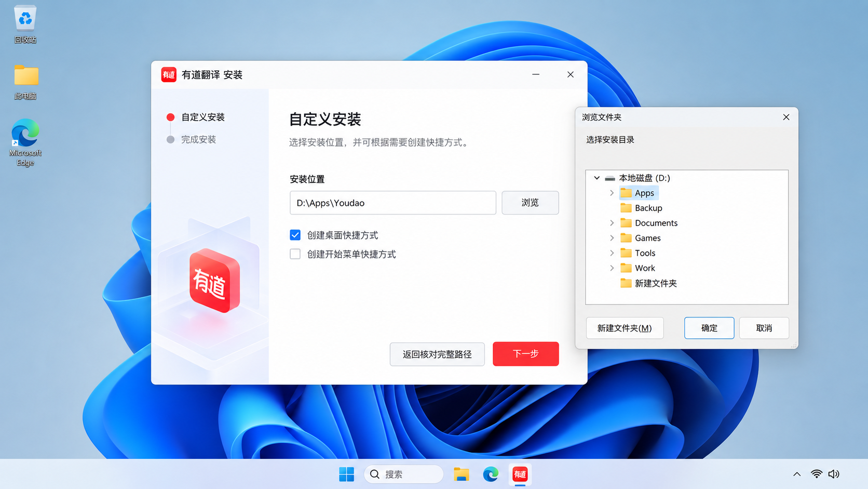The width and height of the screenshot is (868, 489).
Task: Click the Apps folder icon in the tree
Action: [x=626, y=193]
